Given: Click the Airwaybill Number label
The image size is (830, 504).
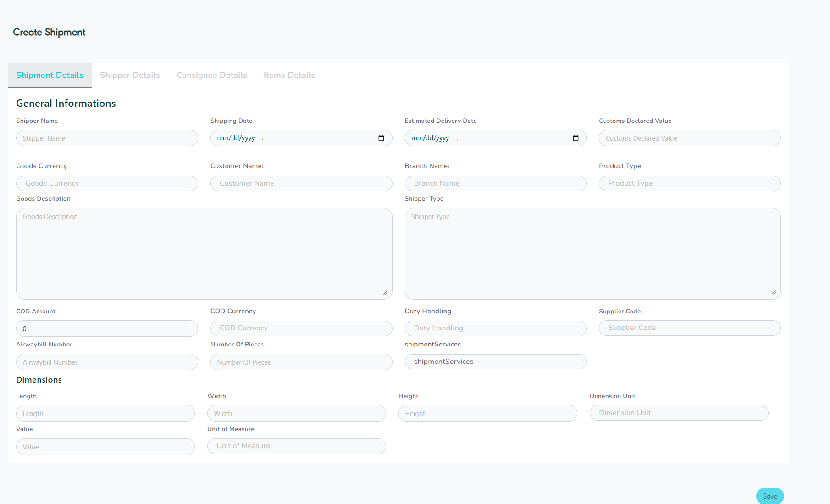Looking at the screenshot, I should 44,344.
